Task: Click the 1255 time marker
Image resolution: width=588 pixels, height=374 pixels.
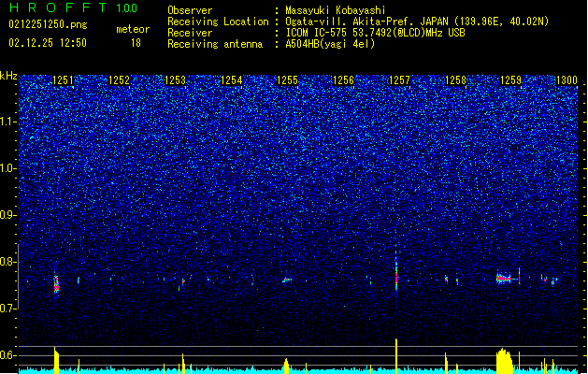Action: (x=287, y=80)
